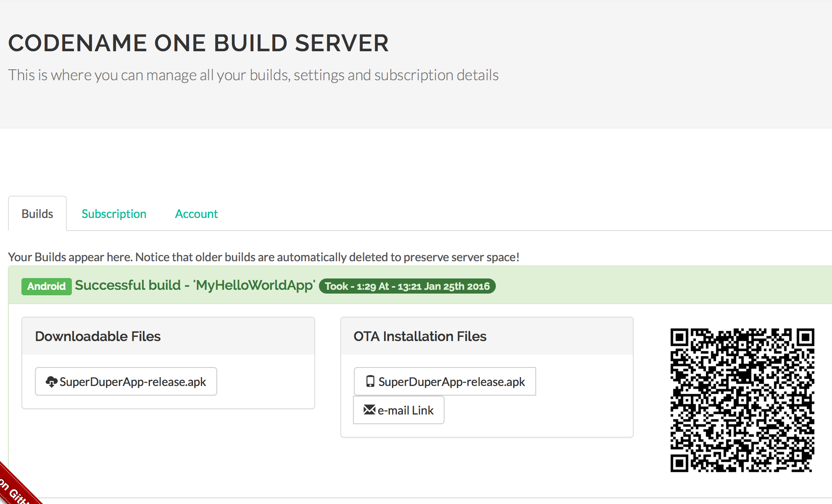Click the CODENAME ONE BUILD SERVER title

(198, 43)
